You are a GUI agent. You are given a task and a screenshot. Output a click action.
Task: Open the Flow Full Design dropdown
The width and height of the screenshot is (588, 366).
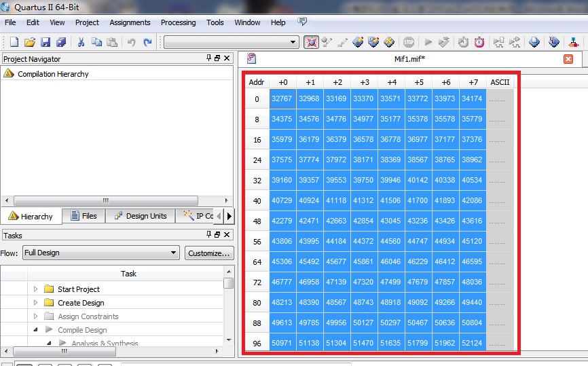101,253
